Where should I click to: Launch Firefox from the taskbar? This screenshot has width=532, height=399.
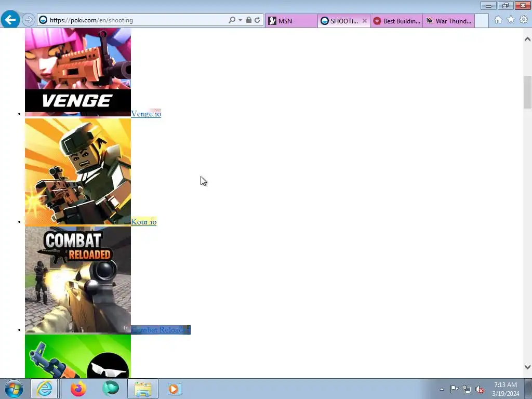click(78, 389)
